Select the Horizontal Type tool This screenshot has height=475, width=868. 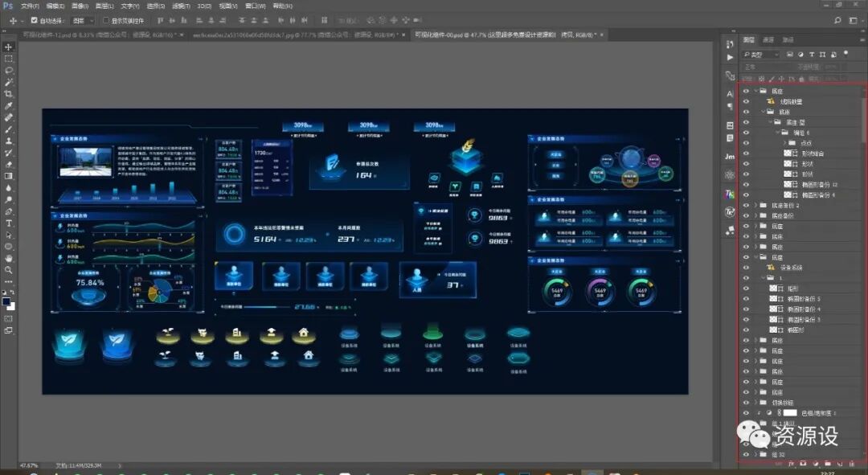[8, 223]
